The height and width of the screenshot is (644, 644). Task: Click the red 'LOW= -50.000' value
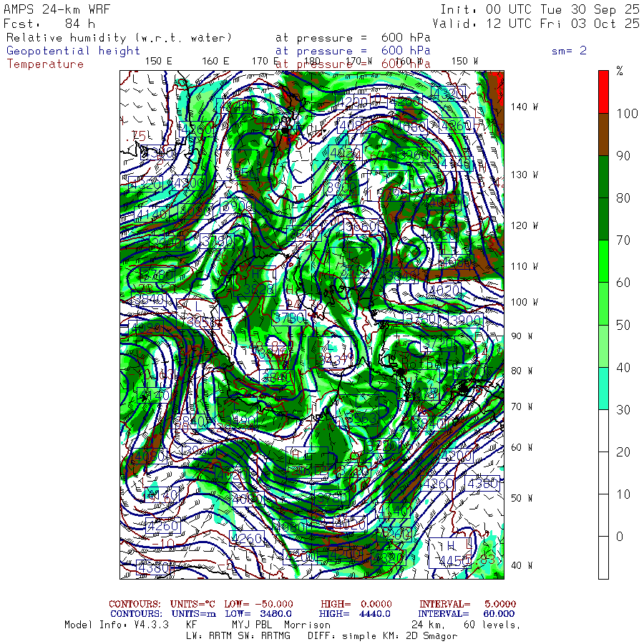click(x=259, y=604)
